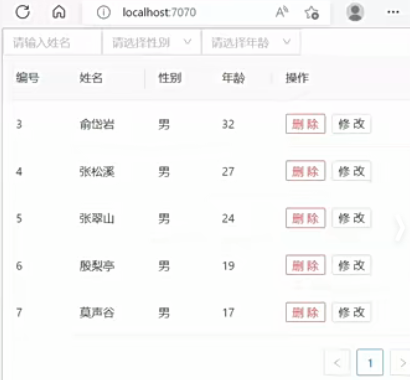Edit the row for 莫声谷
410x380 pixels.
[351, 312]
